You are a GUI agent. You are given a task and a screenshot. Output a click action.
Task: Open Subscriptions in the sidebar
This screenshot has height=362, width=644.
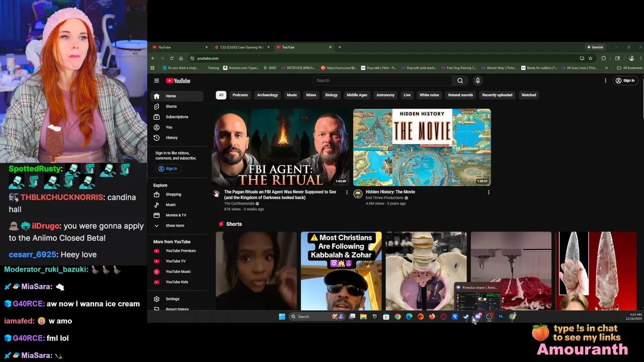[x=176, y=117]
